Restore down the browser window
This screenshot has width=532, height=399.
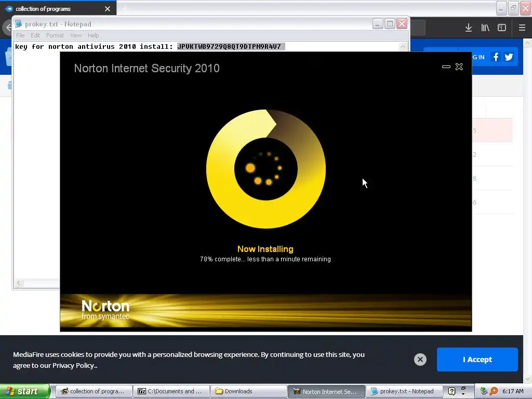(x=513, y=8)
